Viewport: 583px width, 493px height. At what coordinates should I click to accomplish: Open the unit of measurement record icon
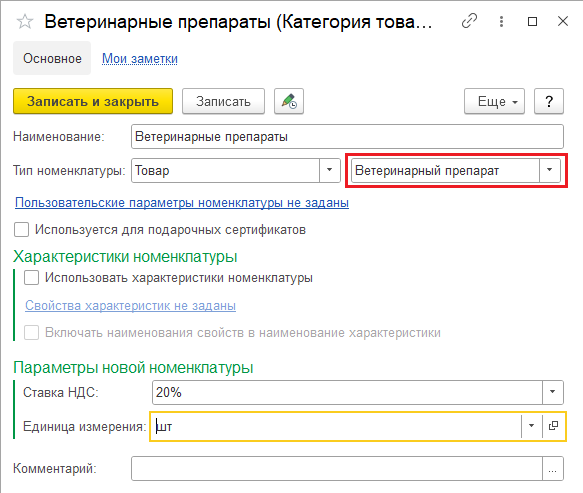pos(553,426)
